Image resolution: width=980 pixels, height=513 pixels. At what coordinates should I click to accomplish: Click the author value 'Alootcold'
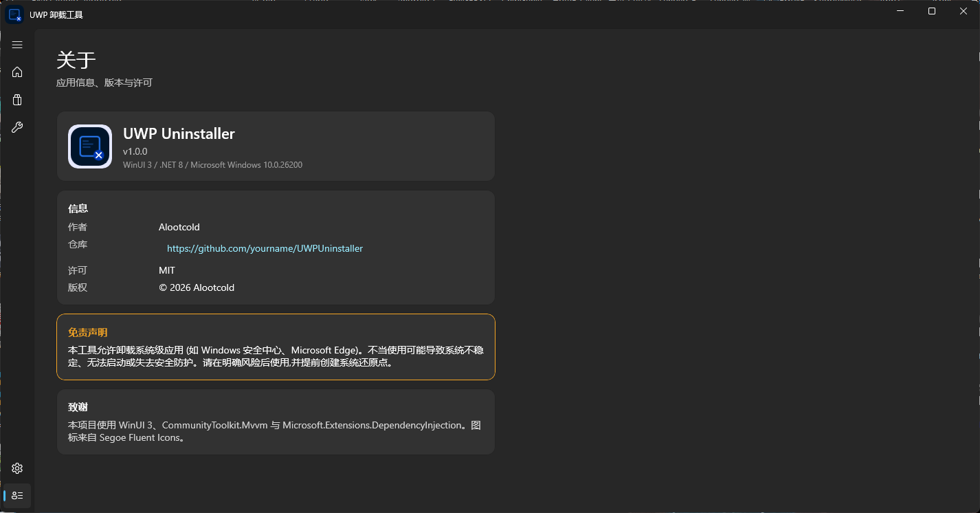(x=179, y=227)
